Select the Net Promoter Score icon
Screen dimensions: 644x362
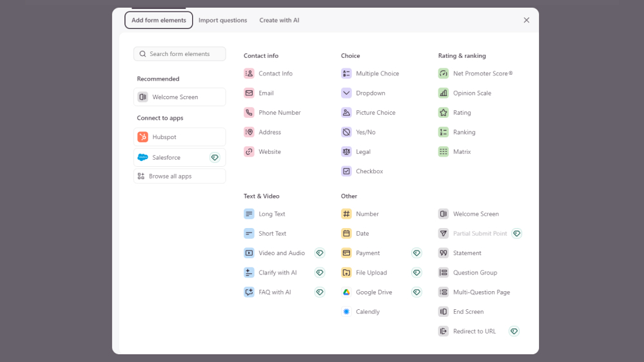coord(444,73)
